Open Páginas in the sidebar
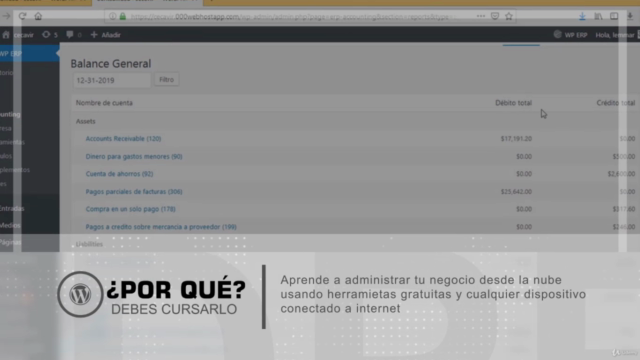 11,242
